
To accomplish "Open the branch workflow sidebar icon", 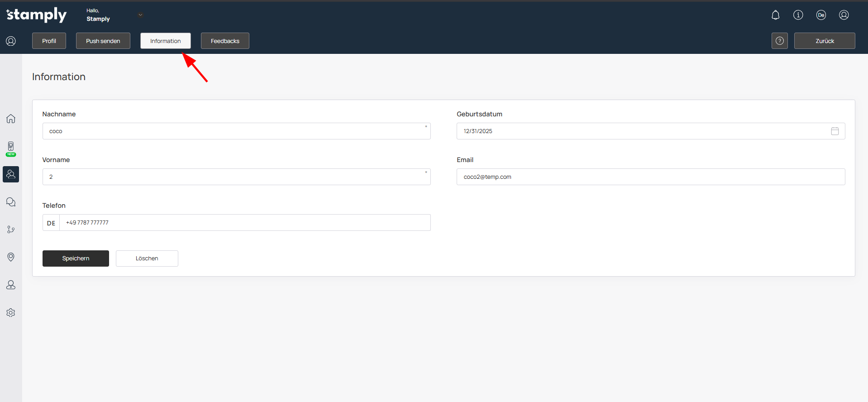I will [11, 230].
